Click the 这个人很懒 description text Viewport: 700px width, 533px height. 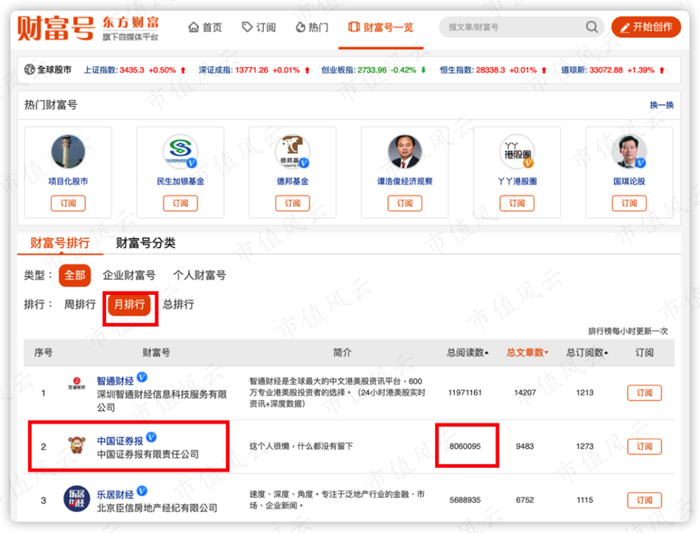[301, 446]
